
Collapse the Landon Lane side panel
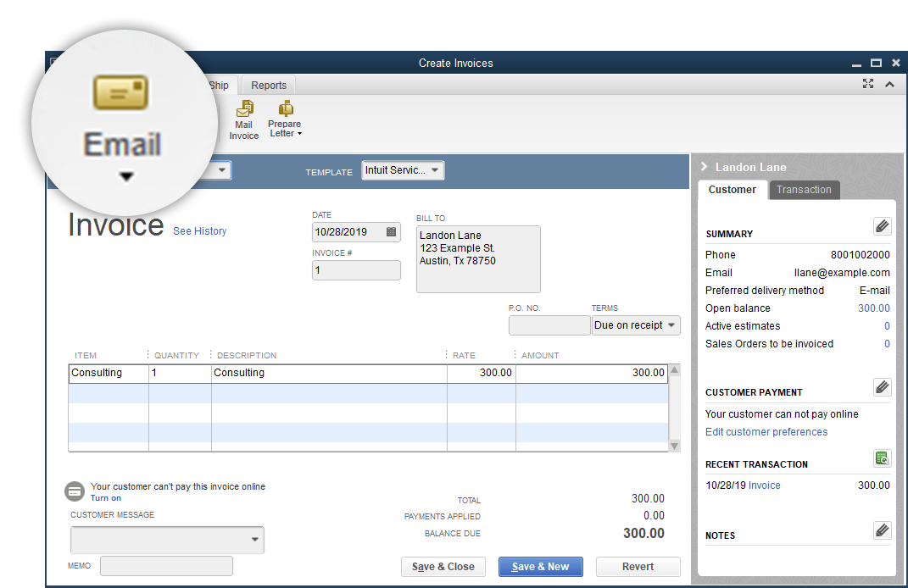(x=704, y=167)
